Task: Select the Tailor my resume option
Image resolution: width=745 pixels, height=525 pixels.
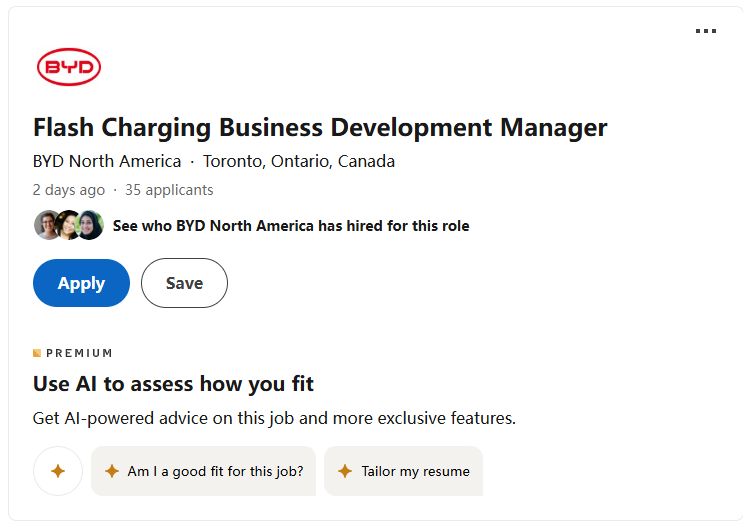Action: [403, 471]
